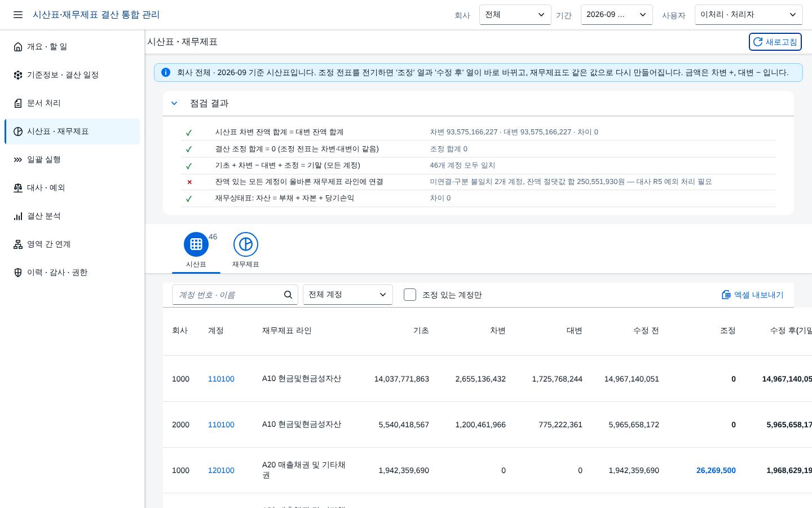
Task: Open the 사용자 이처리 · 처리자 dropdown
Action: 748,15
